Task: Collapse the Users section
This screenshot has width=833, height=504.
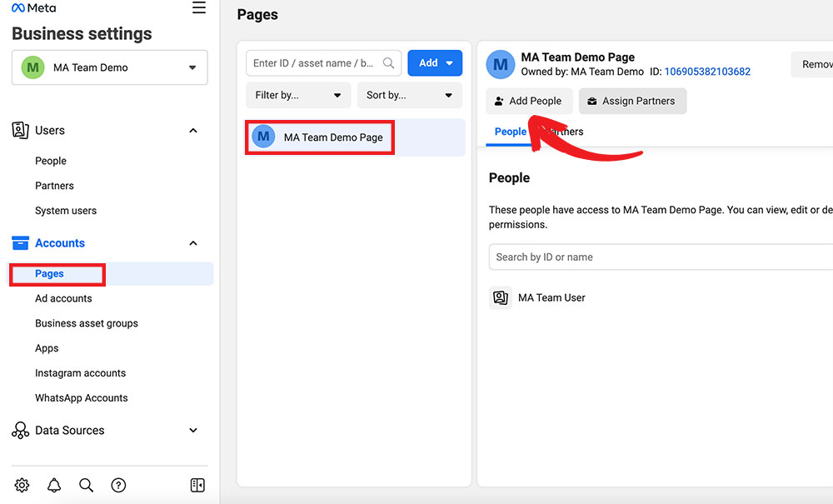Action: (193, 131)
